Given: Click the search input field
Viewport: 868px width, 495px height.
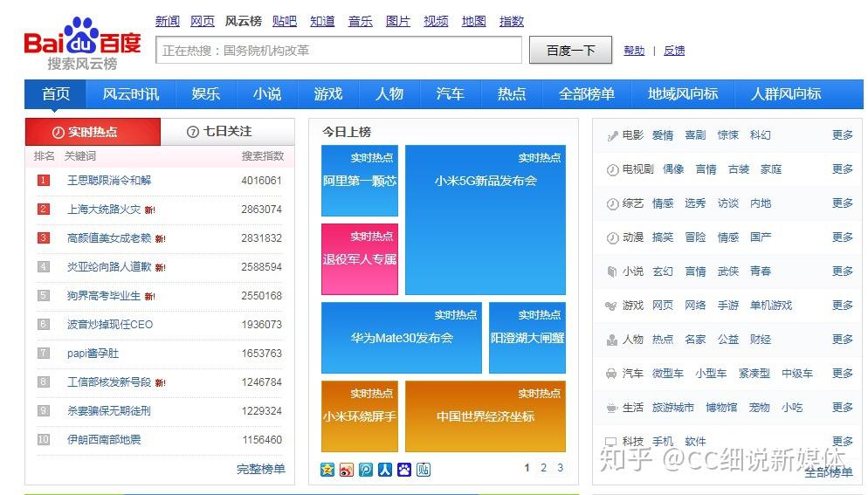Looking at the screenshot, I should pyautogui.click(x=339, y=51).
